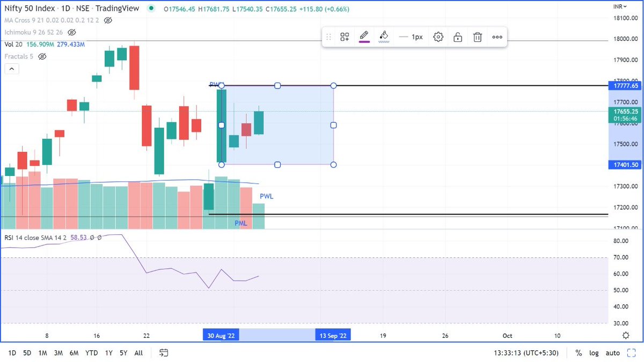Toggle percent scale with % button
Viewport: 644px width, 362px height.
(579, 353)
